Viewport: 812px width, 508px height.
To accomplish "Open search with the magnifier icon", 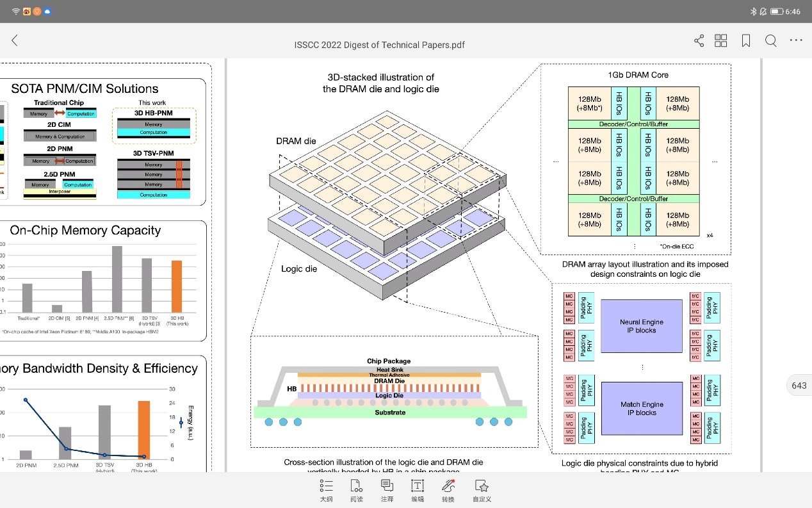I will coord(771,41).
